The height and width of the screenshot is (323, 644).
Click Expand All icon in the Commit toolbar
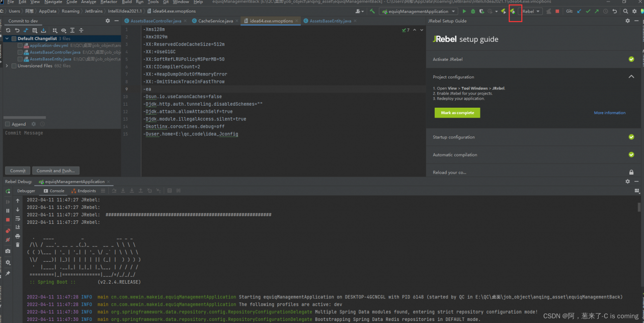click(73, 30)
